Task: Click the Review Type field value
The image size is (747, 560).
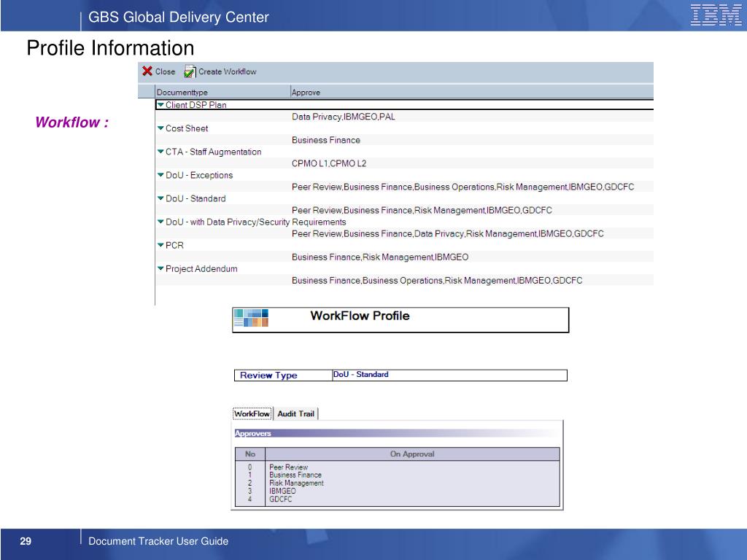Action: [449, 375]
